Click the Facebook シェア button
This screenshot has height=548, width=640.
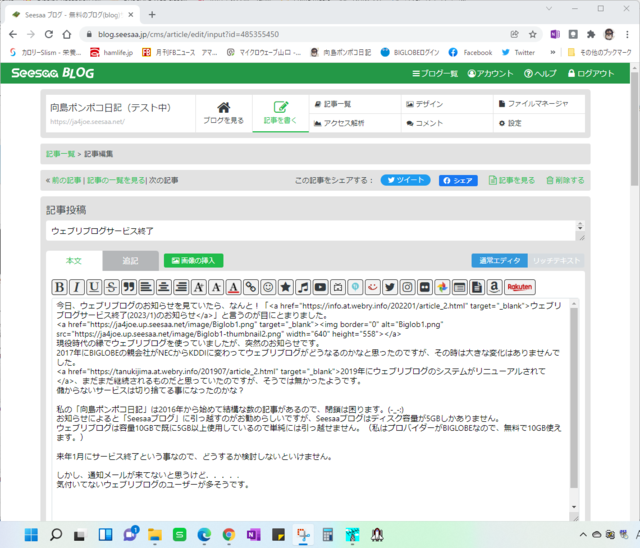click(x=458, y=180)
